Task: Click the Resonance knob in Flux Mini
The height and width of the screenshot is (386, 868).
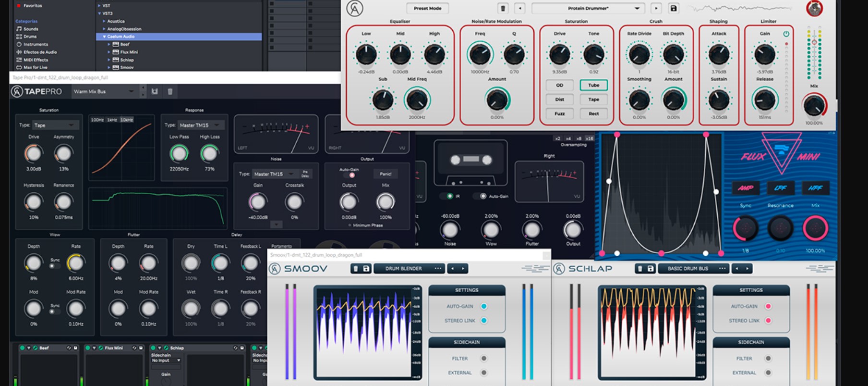Action: click(780, 228)
